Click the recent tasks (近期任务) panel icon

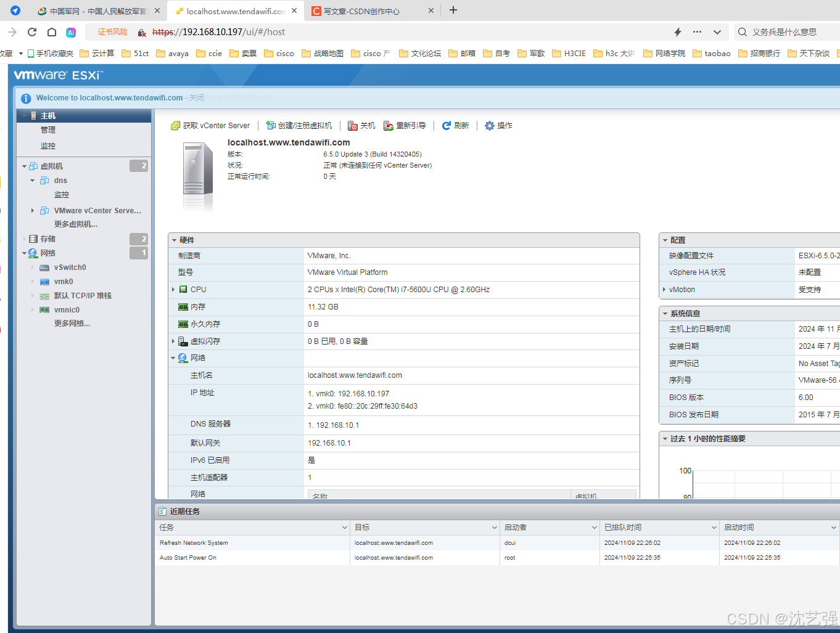coord(162,512)
